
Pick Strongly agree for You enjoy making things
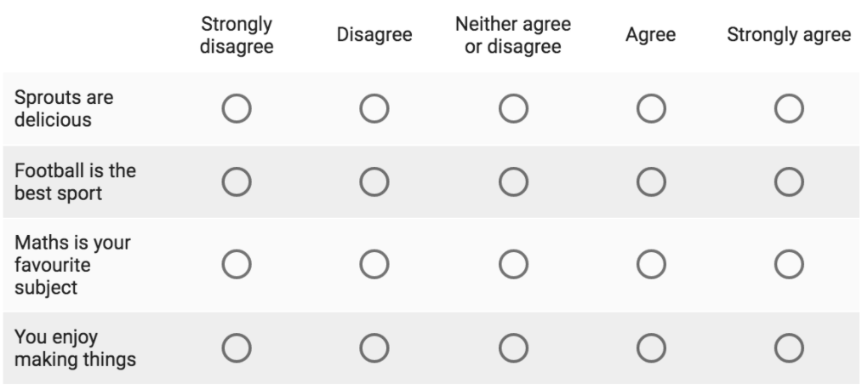click(789, 348)
